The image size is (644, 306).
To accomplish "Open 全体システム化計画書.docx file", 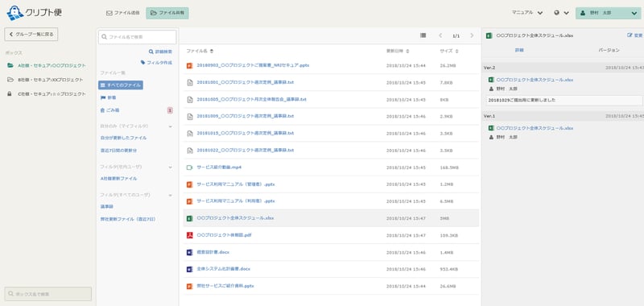I will pyautogui.click(x=224, y=269).
